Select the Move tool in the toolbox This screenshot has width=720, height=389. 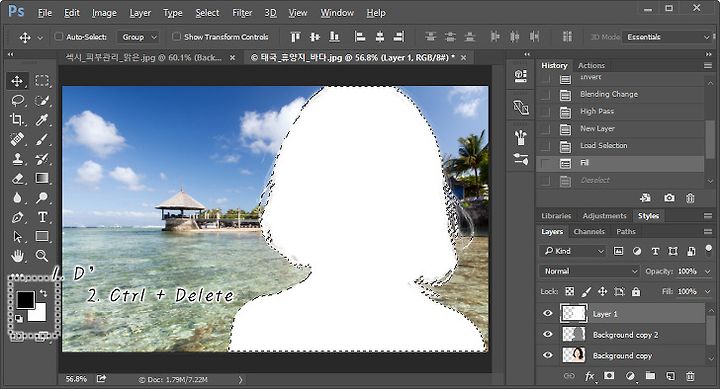tap(17, 81)
